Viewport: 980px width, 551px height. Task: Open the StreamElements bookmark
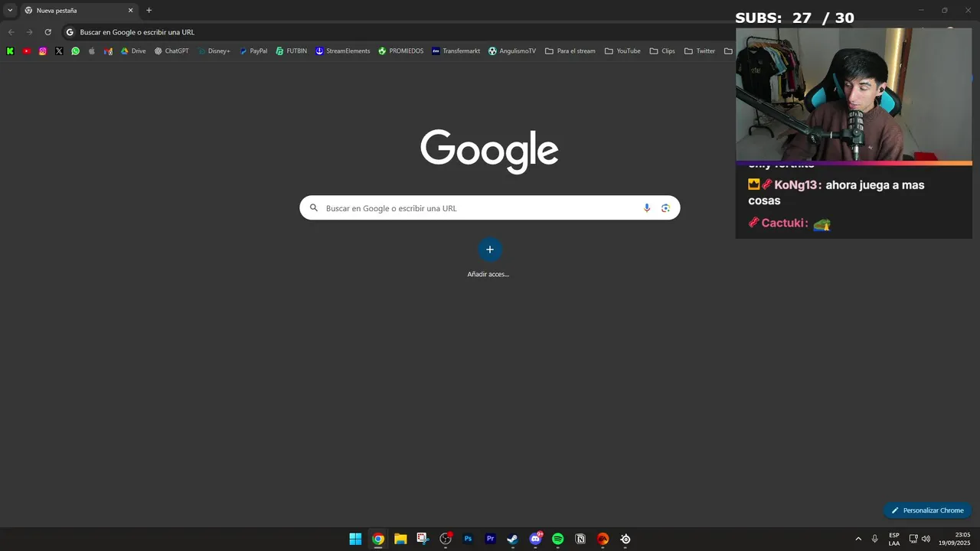click(x=342, y=51)
